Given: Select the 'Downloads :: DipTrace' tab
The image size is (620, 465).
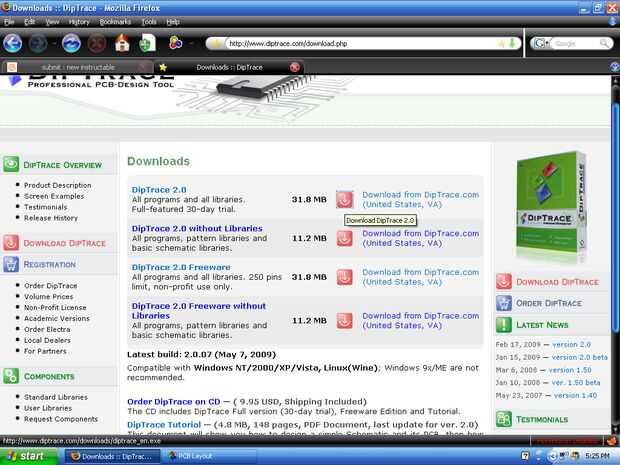Looking at the screenshot, I should (229, 67).
